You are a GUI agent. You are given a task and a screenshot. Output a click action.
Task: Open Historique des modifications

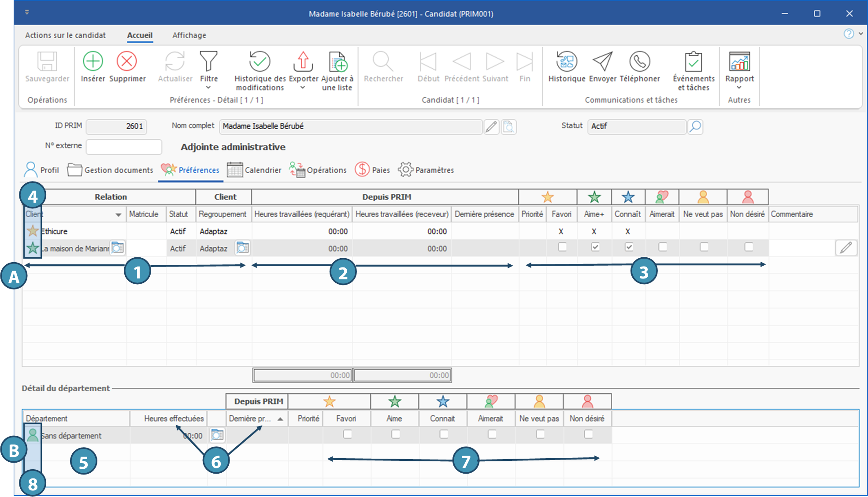(260, 62)
